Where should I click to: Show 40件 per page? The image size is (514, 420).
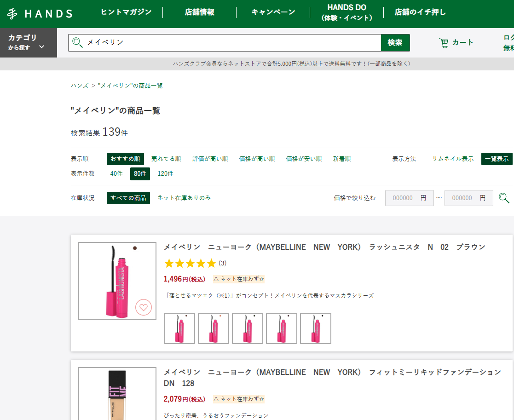click(116, 173)
